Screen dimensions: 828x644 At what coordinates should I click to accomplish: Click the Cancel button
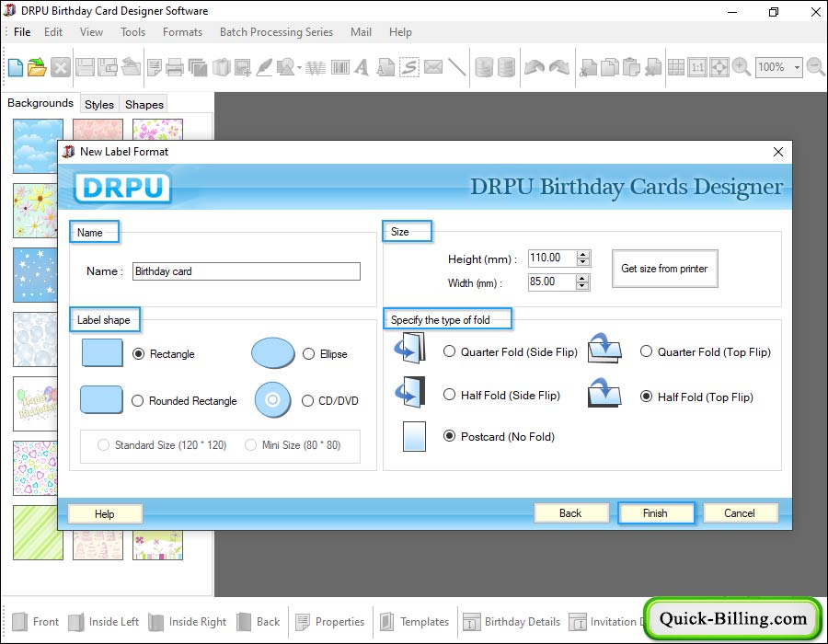(740, 513)
